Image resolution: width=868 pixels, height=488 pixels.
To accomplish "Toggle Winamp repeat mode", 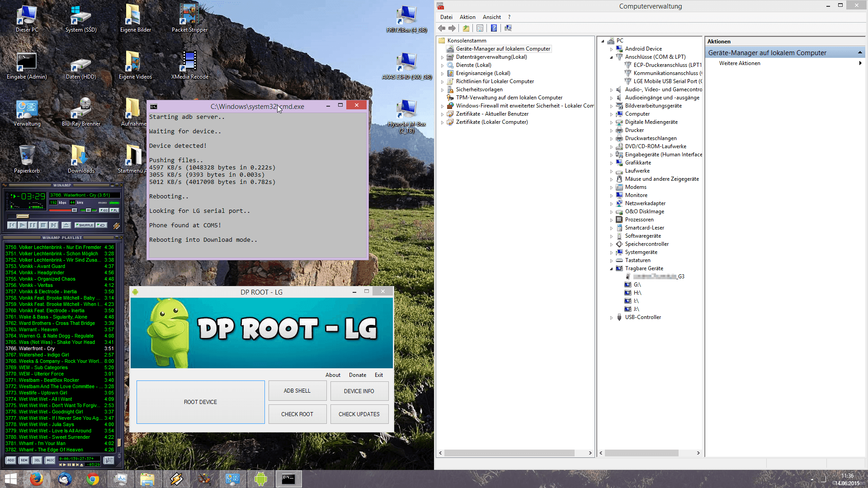I will (x=102, y=225).
